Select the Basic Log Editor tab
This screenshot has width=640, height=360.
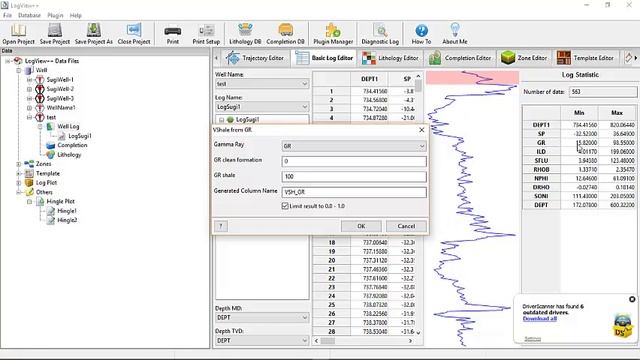point(324,58)
